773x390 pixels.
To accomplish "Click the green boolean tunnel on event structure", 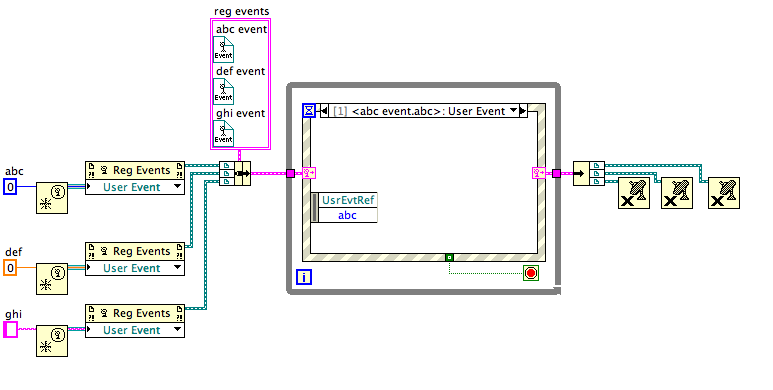I will tap(449, 257).
